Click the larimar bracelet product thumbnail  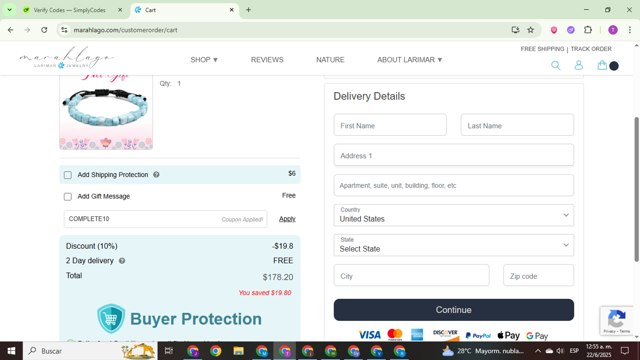(106, 112)
